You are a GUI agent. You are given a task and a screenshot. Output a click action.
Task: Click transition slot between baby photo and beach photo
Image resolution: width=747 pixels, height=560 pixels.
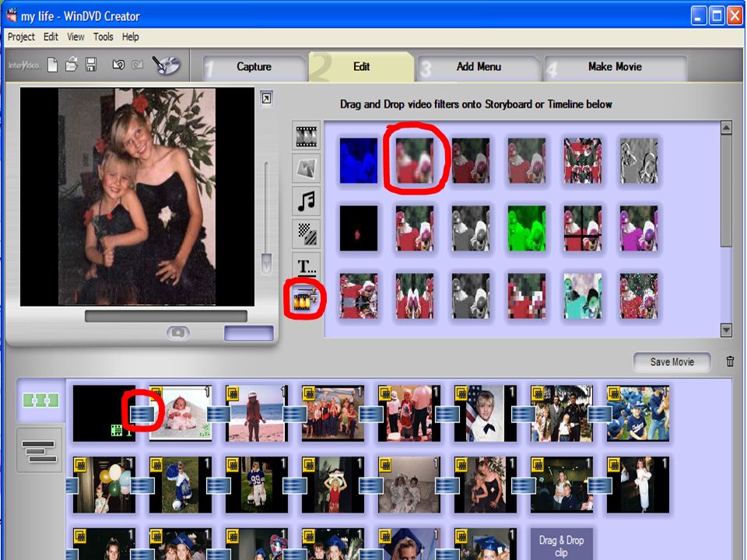(x=219, y=415)
